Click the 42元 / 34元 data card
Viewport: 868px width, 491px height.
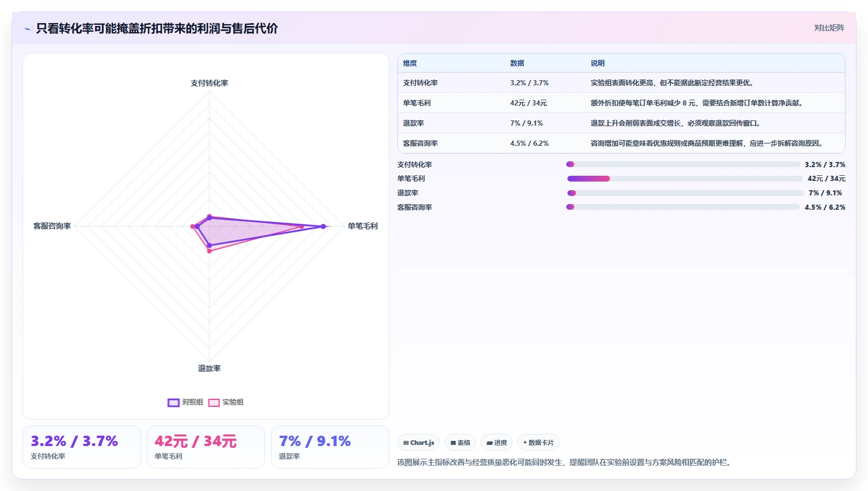coord(206,447)
